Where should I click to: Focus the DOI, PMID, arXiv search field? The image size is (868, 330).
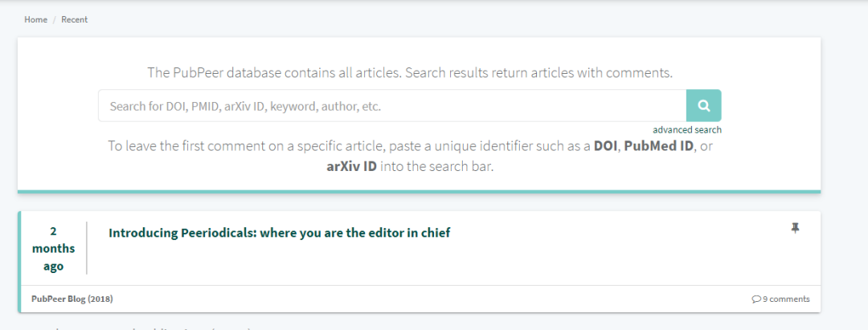coord(392,105)
